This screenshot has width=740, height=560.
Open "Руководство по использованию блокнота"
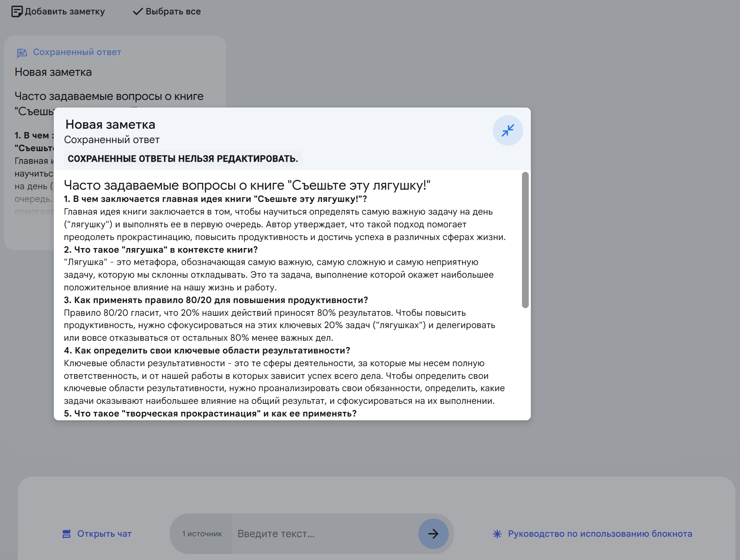click(x=600, y=534)
